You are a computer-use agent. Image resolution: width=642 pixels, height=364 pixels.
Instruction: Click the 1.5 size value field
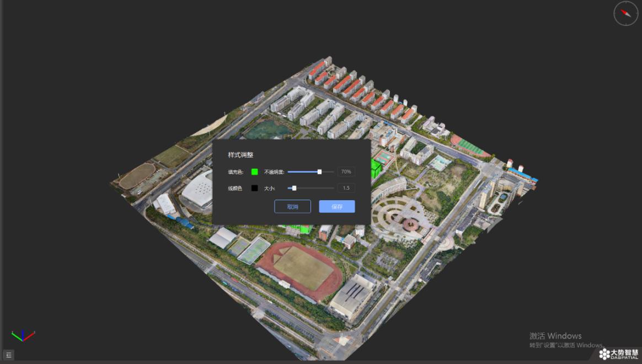point(346,189)
